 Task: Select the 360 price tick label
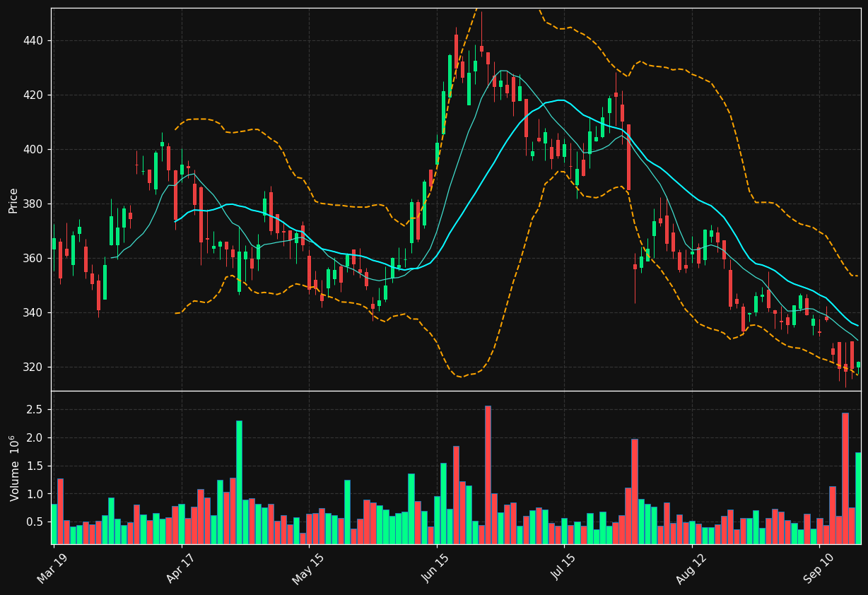tap(33, 259)
